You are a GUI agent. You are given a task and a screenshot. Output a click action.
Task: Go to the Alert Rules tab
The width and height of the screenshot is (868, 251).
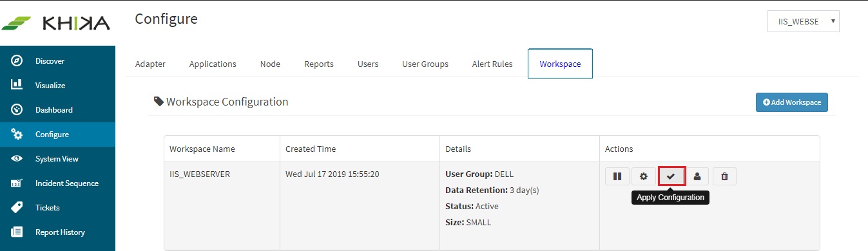coord(492,64)
